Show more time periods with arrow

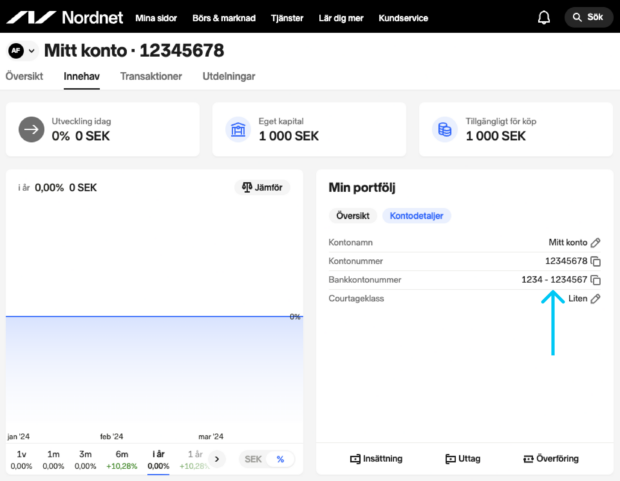pos(217,459)
